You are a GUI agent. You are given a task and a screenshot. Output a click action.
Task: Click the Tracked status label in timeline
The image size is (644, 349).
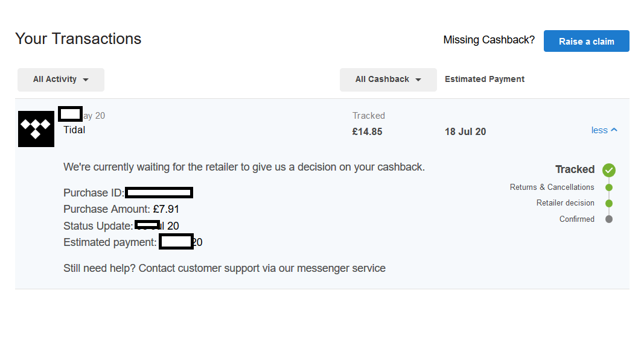click(x=575, y=169)
